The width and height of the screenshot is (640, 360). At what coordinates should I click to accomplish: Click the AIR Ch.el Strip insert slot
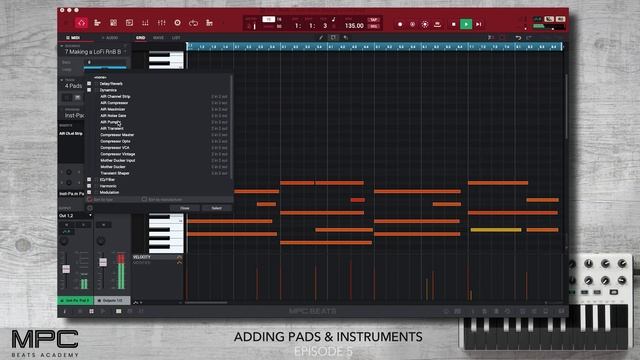[71, 133]
